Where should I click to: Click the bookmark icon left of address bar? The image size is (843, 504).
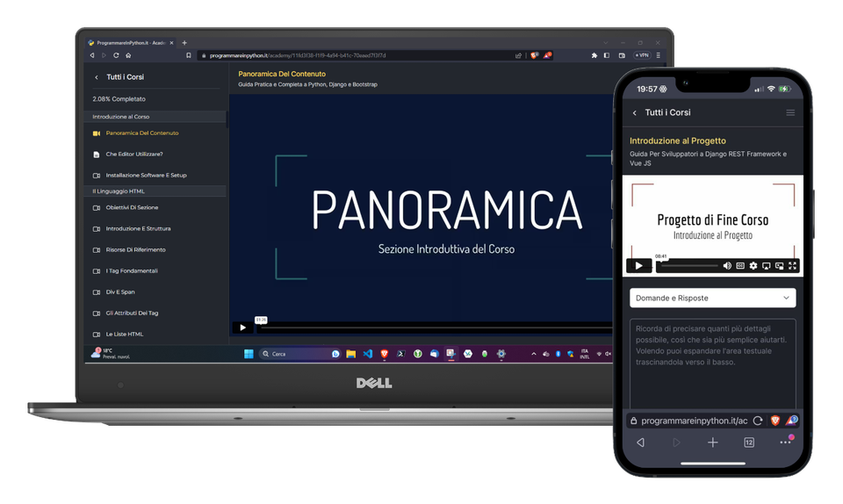coord(189,55)
